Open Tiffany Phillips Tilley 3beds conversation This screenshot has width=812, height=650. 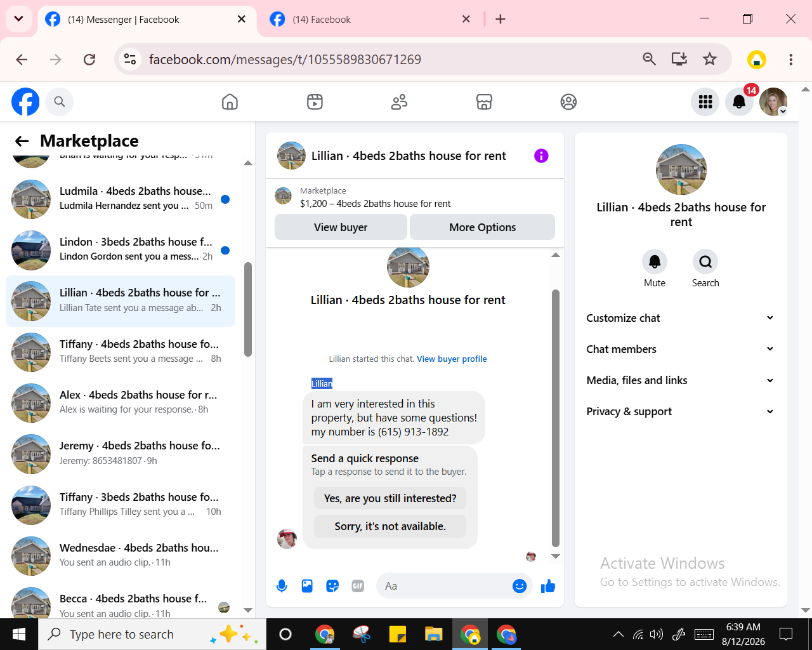point(121,505)
